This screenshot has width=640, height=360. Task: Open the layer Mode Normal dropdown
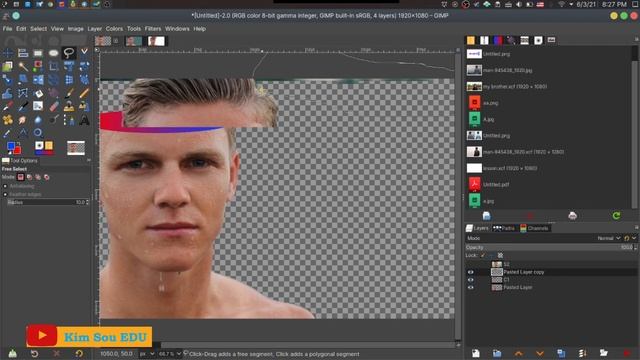609,238
